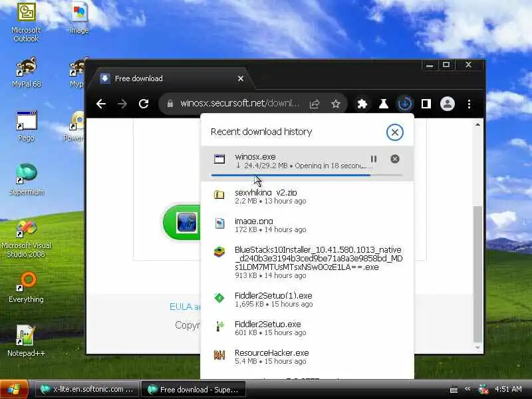Click the winosx.exe download progress bar
The height and width of the screenshot is (399, 532).
click(x=307, y=176)
